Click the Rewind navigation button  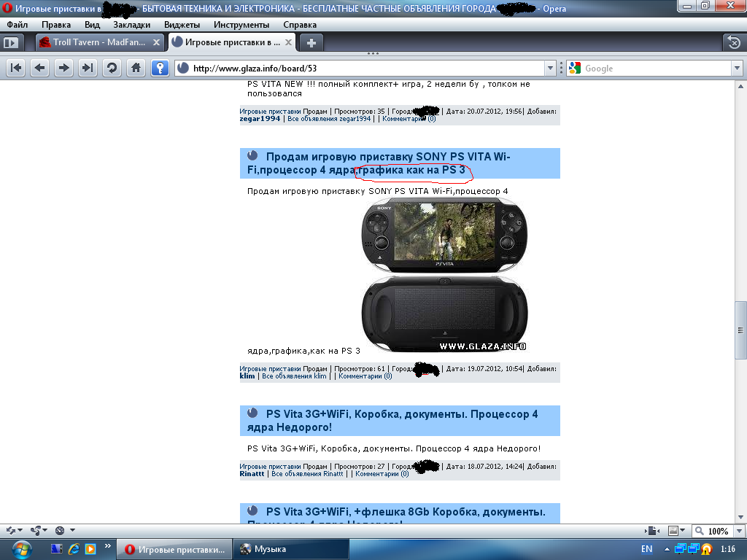(x=16, y=68)
